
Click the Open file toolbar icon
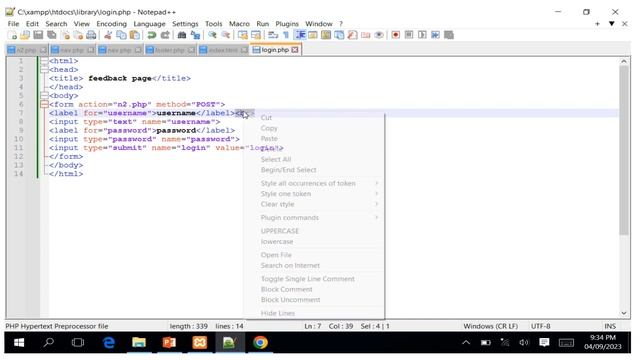click(x=25, y=35)
